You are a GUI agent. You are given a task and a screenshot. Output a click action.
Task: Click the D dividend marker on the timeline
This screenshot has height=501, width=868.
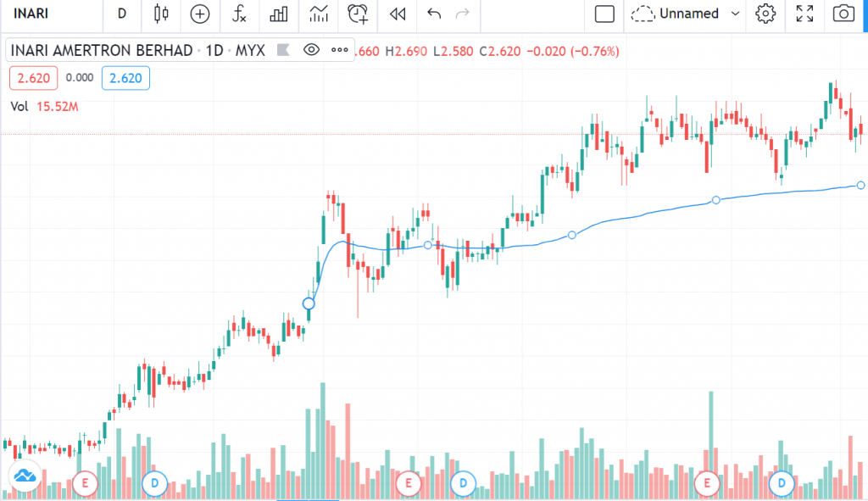tap(154, 484)
